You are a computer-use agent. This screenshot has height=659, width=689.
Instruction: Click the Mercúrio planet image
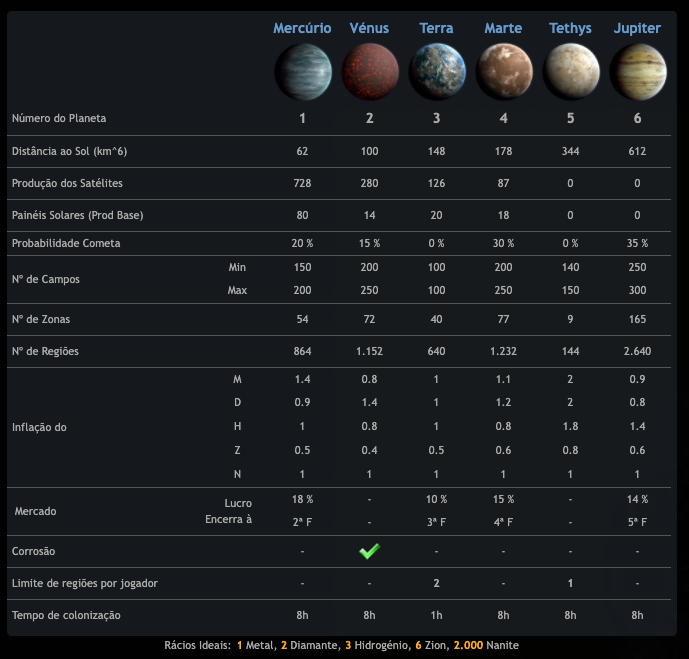click(303, 72)
